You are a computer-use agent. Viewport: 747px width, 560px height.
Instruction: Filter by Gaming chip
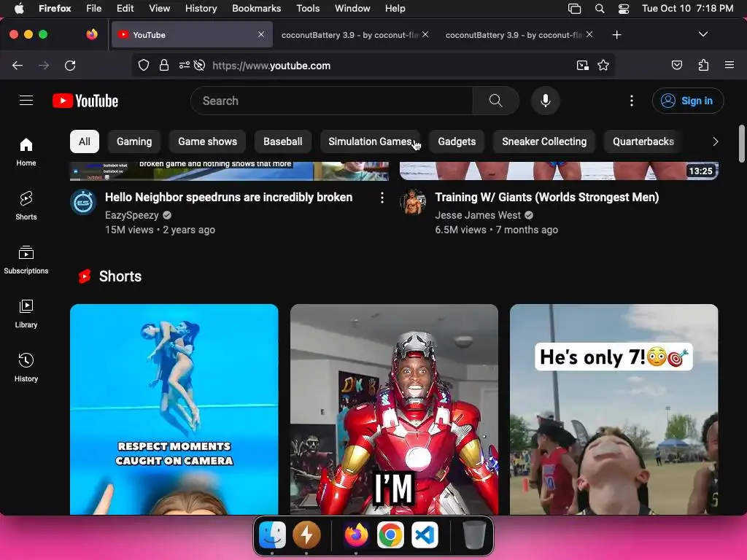click(x=134, y=141)
